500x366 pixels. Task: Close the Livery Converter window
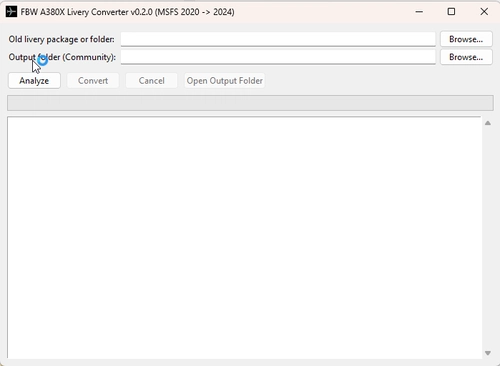[x=484, y=12]
